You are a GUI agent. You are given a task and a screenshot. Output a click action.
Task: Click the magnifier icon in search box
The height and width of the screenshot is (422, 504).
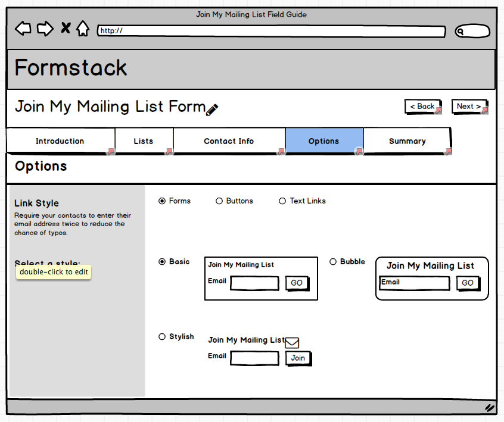pyautogui.click(x=461, y=32)
